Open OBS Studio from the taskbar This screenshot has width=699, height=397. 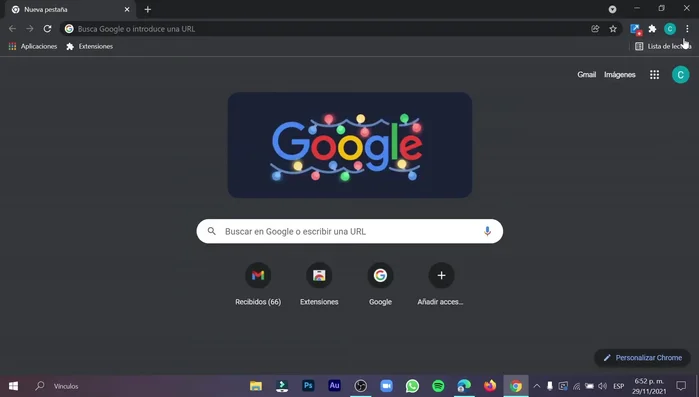(360, 386)
